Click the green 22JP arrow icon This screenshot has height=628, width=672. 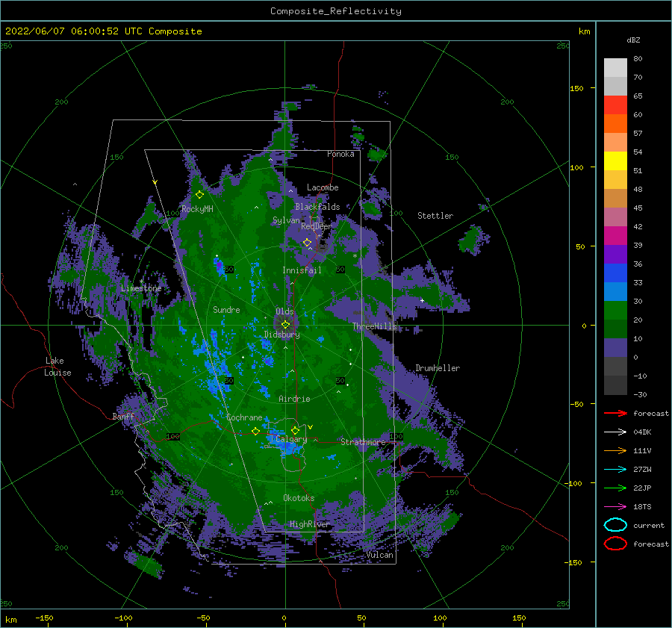click(x=615, y=488)
